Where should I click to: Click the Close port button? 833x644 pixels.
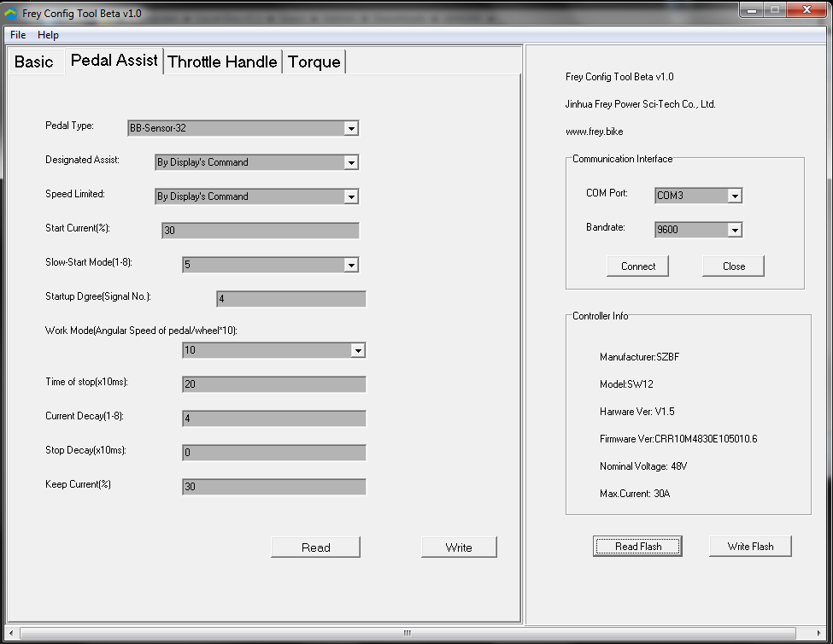(733, 266)
